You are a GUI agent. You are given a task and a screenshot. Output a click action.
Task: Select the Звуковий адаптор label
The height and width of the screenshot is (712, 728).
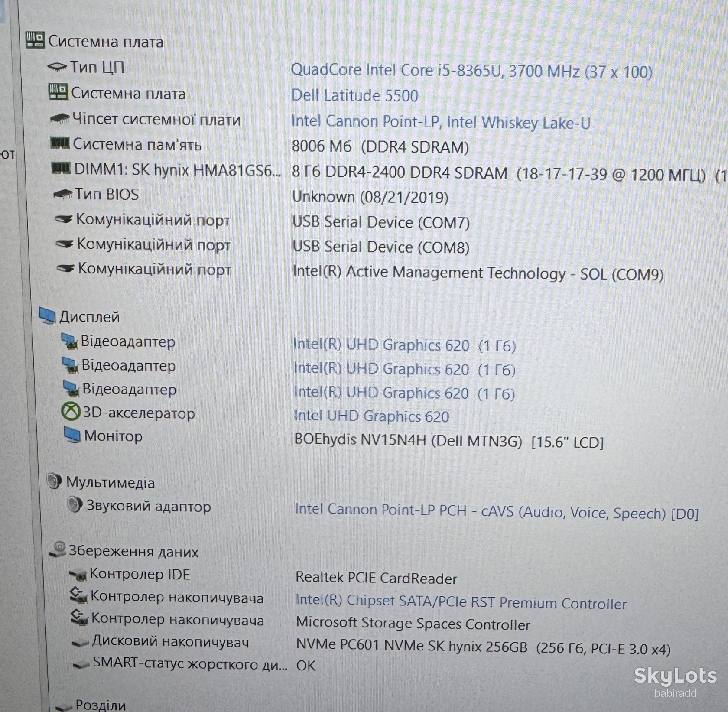click(x=148, y=506)
